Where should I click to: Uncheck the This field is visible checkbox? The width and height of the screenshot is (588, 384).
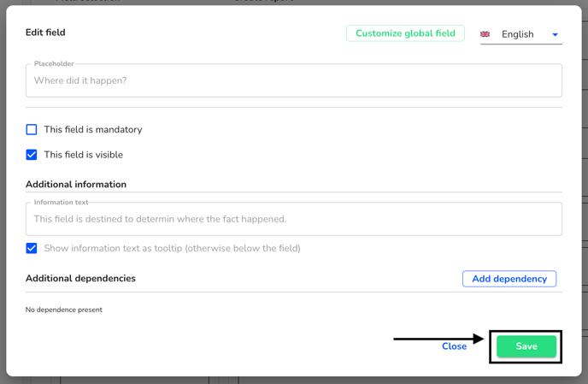coord(32,155)
